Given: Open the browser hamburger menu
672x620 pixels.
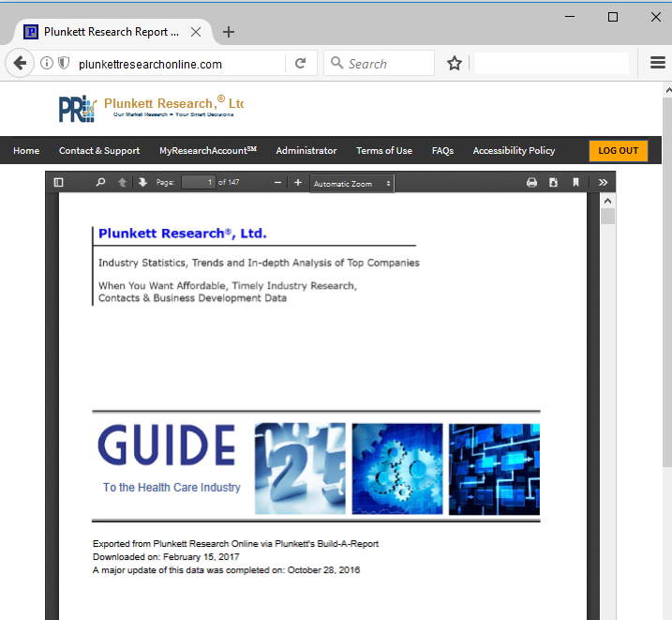Looking at the screenshot, I should pos(657,63).
